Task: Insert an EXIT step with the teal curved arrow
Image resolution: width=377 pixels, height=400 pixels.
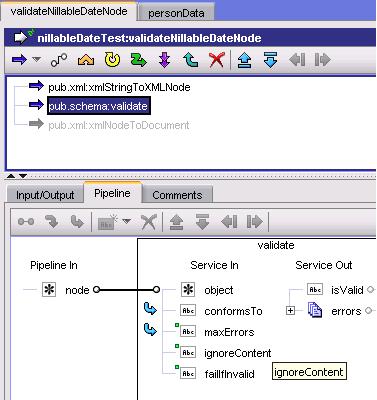Action: pyautogui.click(x=191, y=60)
